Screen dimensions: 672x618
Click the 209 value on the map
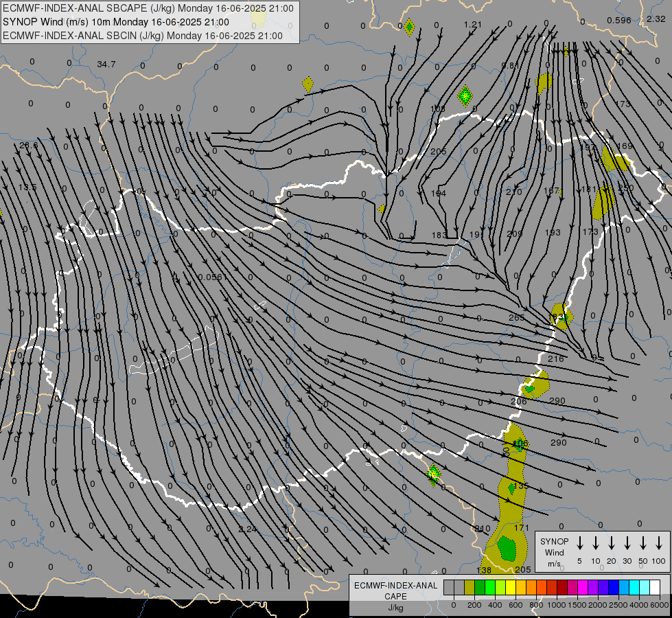(x=515, y=233)
